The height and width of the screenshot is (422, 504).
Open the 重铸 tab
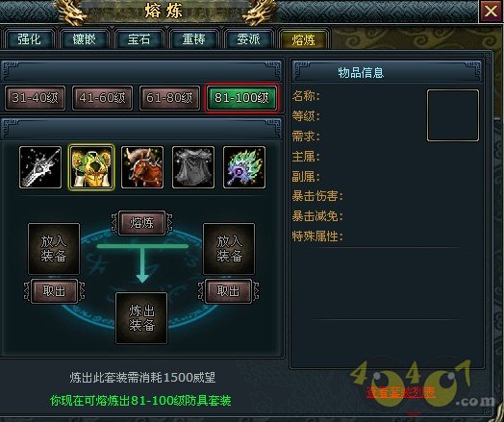pos(193,39)
